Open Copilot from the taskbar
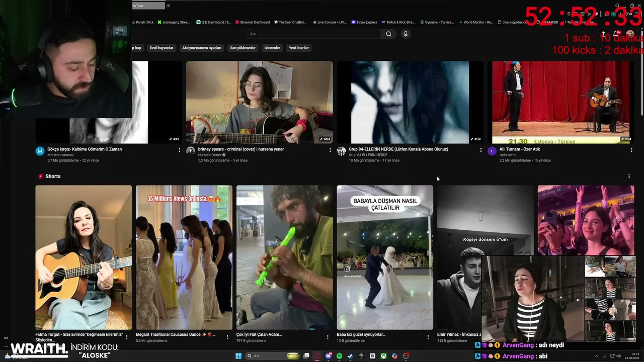The height and width of the screenshot is (362, 644). [x=394, y=356]
